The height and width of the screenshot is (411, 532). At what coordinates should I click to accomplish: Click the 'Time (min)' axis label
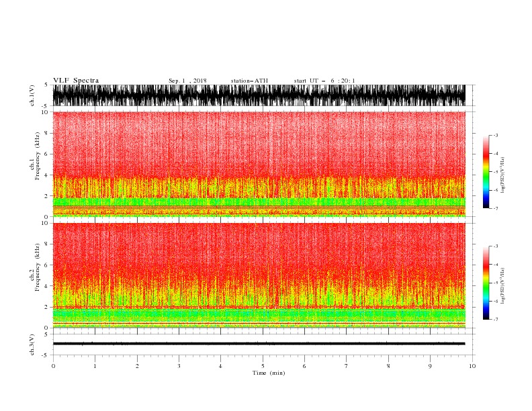[x=269, y=373]
